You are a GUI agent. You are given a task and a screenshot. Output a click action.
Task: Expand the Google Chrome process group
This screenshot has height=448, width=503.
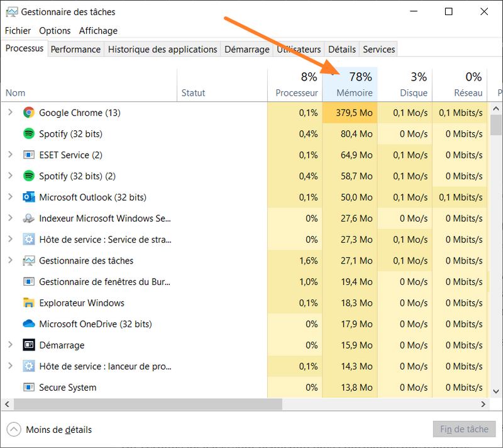coord(10,113)
